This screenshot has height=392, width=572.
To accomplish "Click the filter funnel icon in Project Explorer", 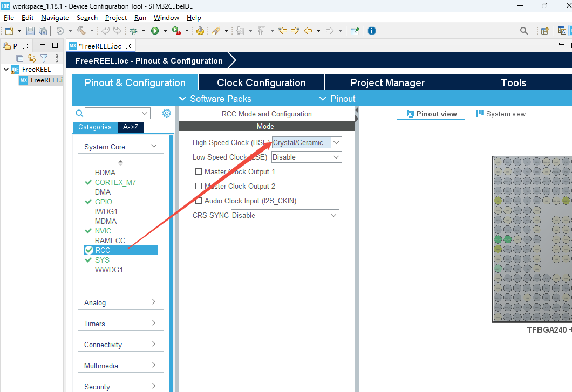I will point(44,58).
